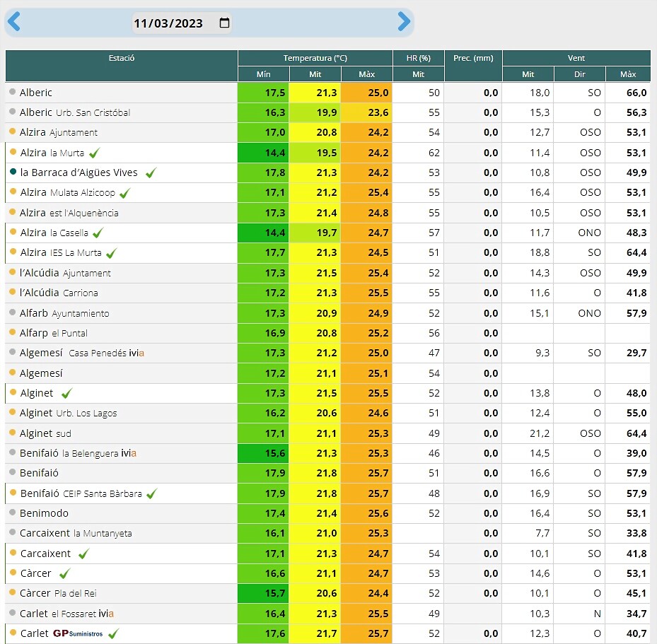
Task: Open station Benifaió la Belenguera ivia
Action: click(x=79, y=453)
